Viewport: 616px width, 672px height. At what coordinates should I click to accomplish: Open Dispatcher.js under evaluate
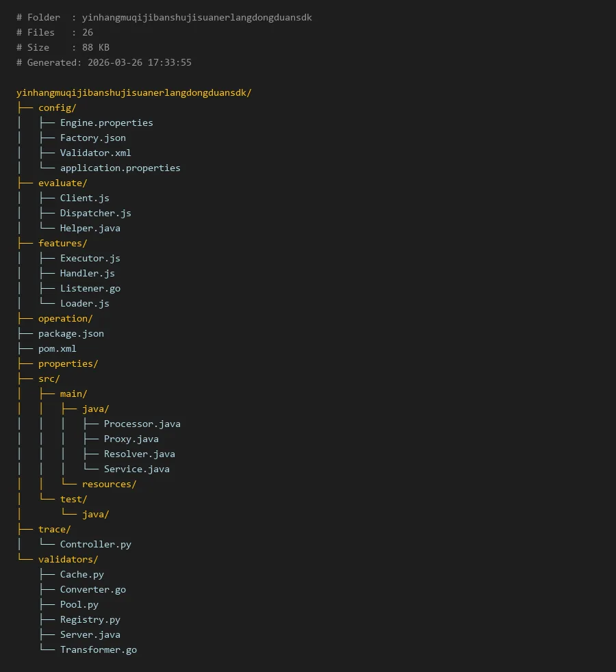pyautogui.click(x=95, y=213)
